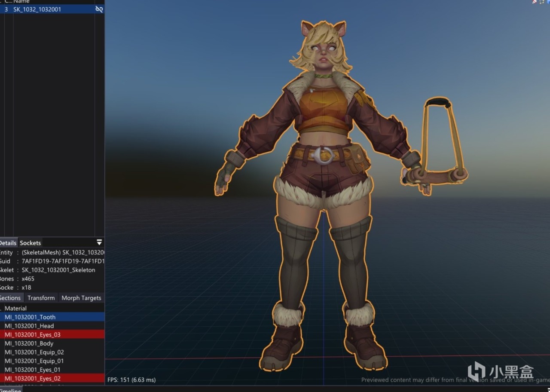Select the MI_1032001_Equip_02 material row

coord(52,352)
